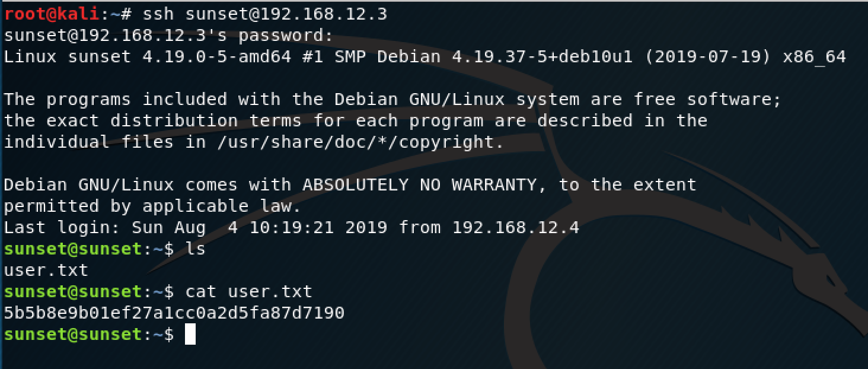Click the user.txt filename in ls output
The height and width of the screenshot is (369, 868).
pyautogui.click(x=46, y=271)
